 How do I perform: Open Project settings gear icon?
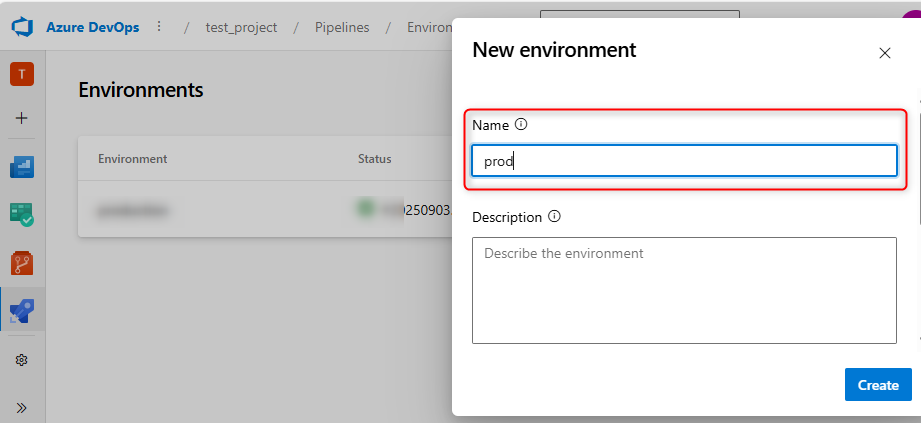click(x=22, y=360)
